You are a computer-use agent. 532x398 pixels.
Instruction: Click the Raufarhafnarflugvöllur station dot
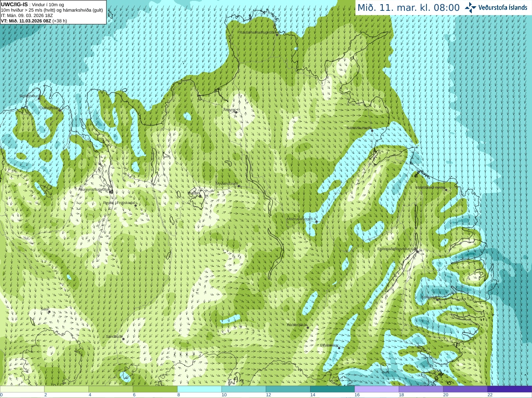[277, 34]
